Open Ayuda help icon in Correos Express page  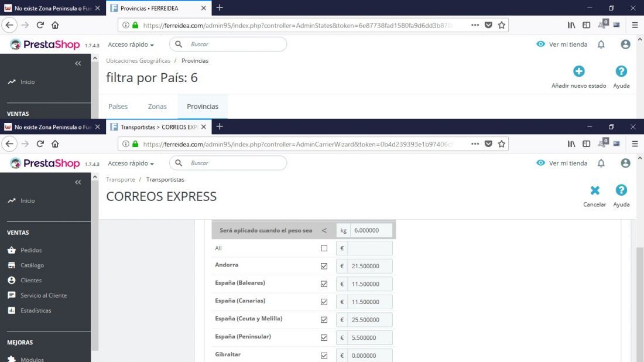pyautogui.click(x=621, y=190)
